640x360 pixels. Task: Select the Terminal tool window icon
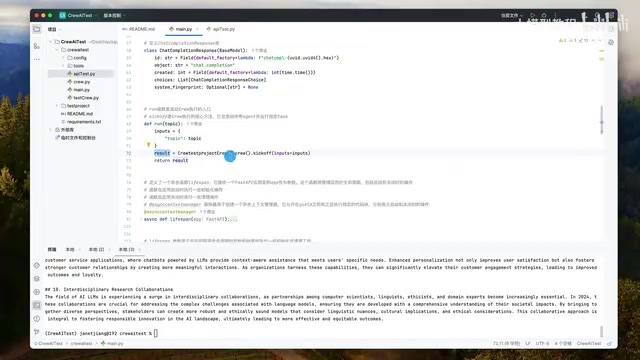[x=37, y=305]
